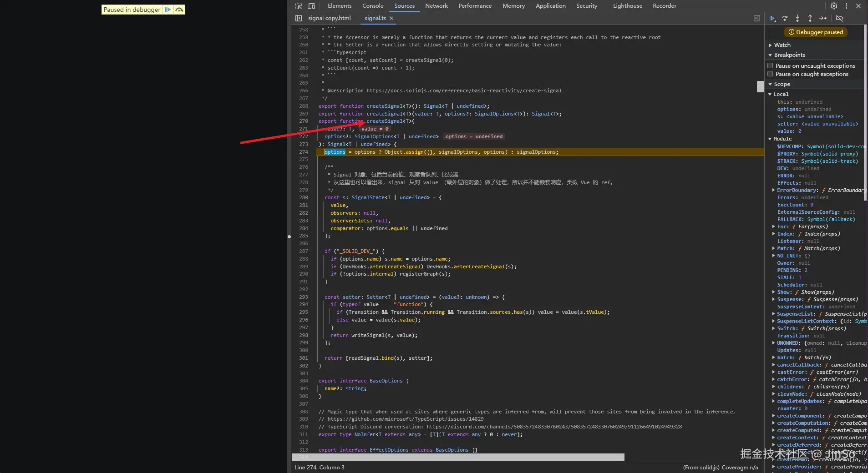Select 'STALE: 1' in the Module scope

click(789, 277)
